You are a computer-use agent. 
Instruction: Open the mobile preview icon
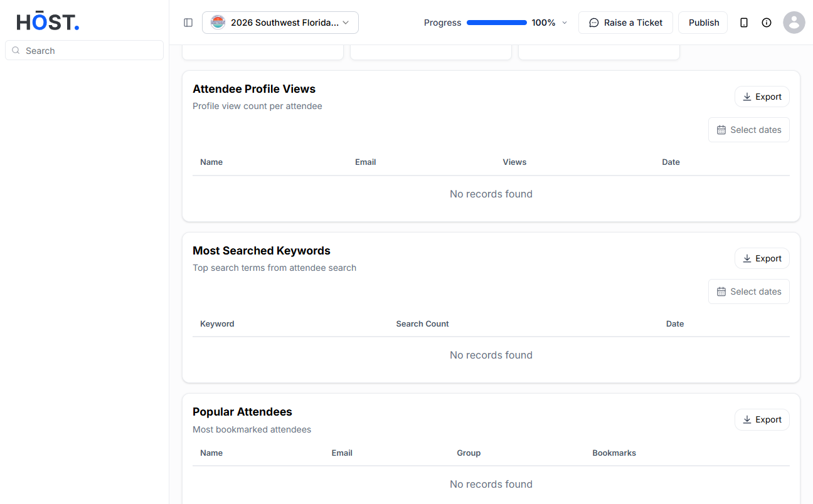[x=744, y=23]
